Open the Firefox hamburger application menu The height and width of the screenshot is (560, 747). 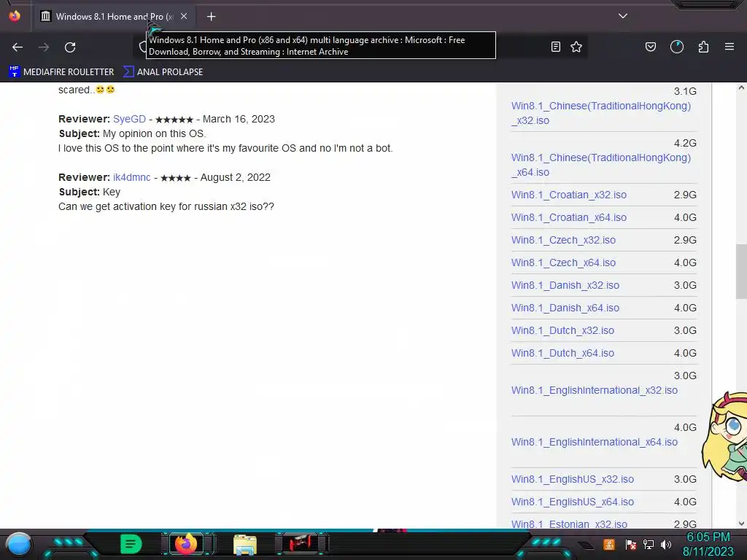(x=729, y=47)
